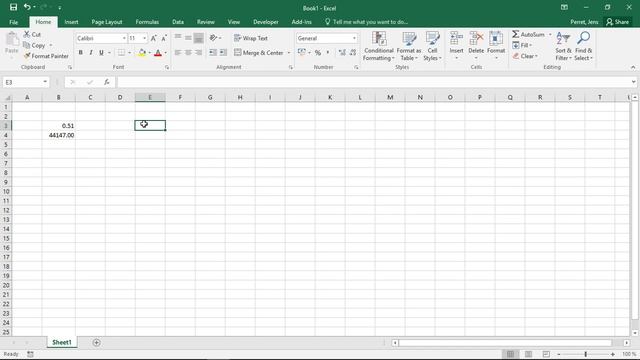Toggle underline formatting
Image resolution: width=640 pixels, height=360 pixels.
click(x=101, y=53)
